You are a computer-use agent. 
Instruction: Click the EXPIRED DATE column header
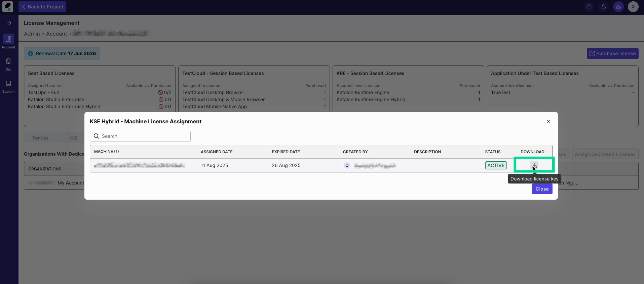286,152
